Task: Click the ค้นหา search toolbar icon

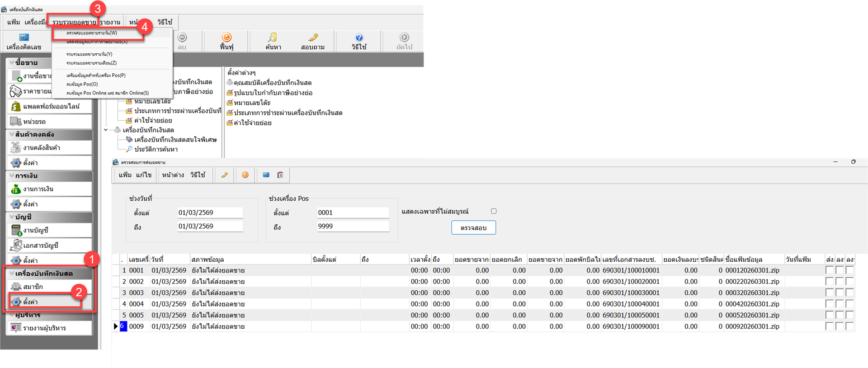Action: point(273,42)
